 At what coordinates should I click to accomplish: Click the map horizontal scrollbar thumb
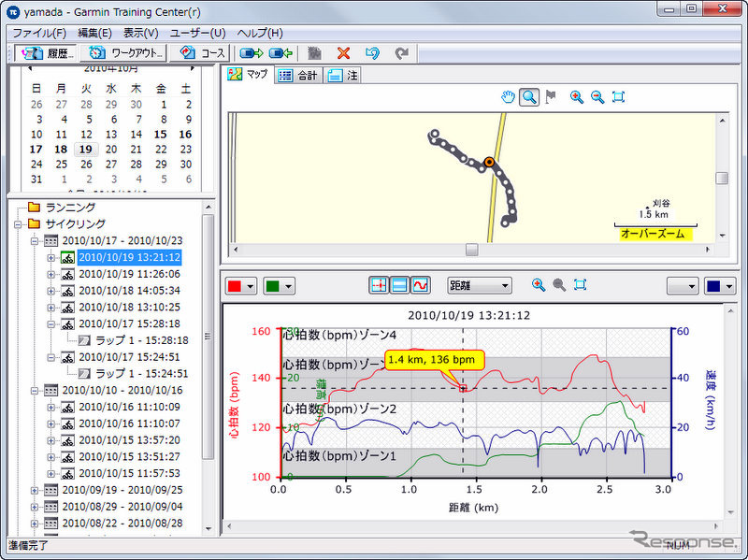472,250
